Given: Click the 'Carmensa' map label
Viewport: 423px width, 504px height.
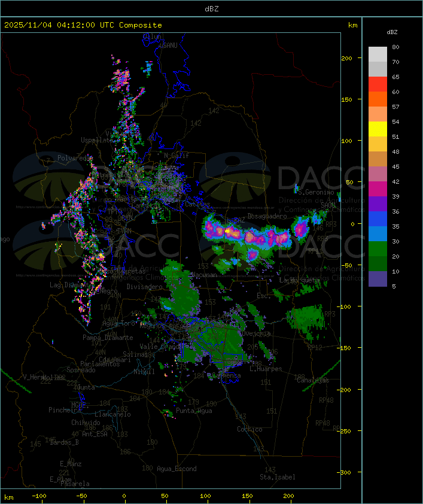Looking at the screenshot, I should pos(227,375).
